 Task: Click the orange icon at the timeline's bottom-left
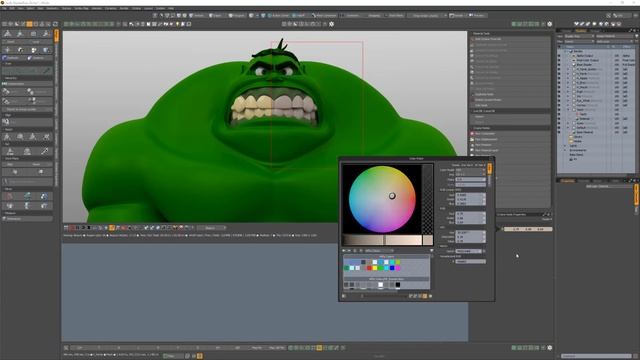200,356
